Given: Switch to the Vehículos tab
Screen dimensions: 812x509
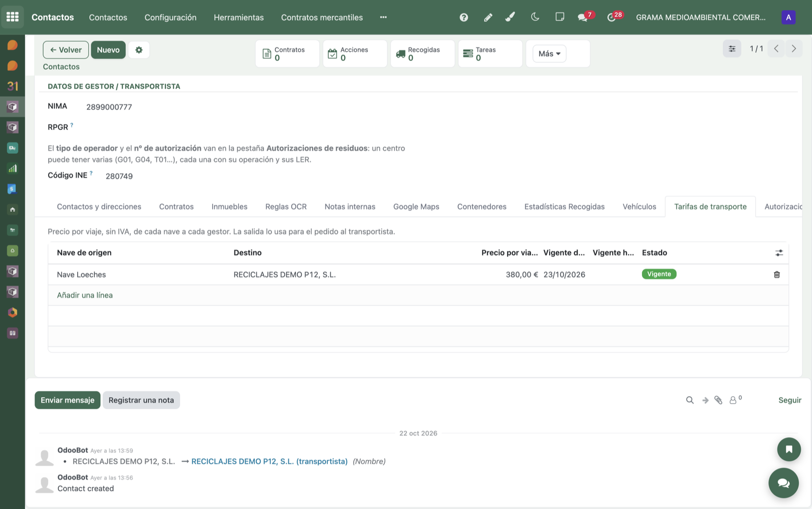Looking at the screenshot, I should point(639,207).
